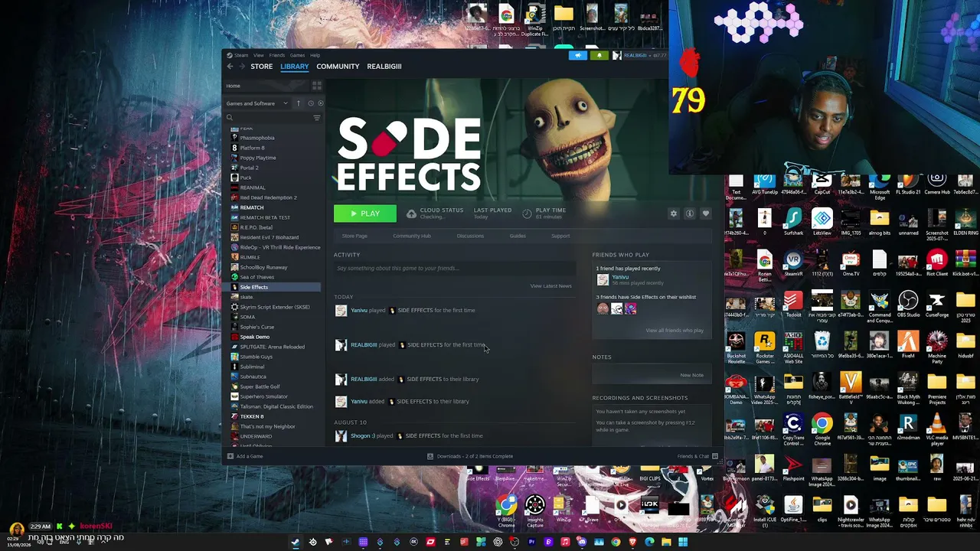980x551 pixels.
Task: Click the activity status input field
Action: coord(455,268)
